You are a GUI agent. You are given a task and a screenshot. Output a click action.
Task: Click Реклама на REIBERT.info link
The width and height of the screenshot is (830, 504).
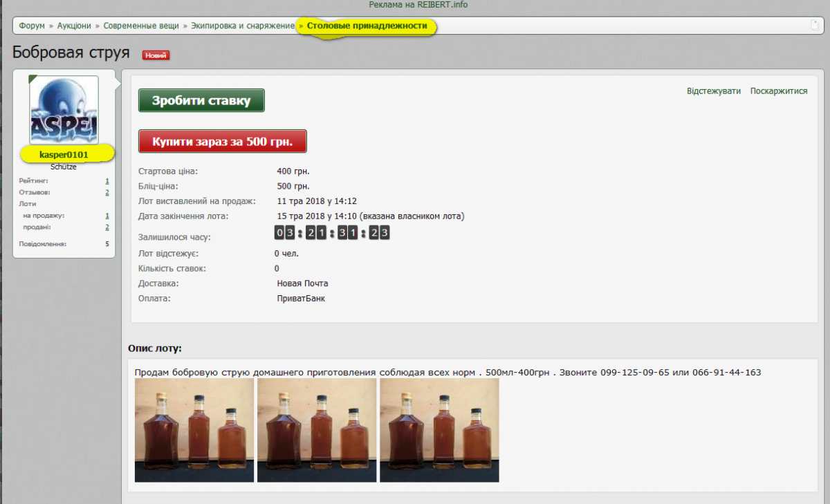(418, 5)
